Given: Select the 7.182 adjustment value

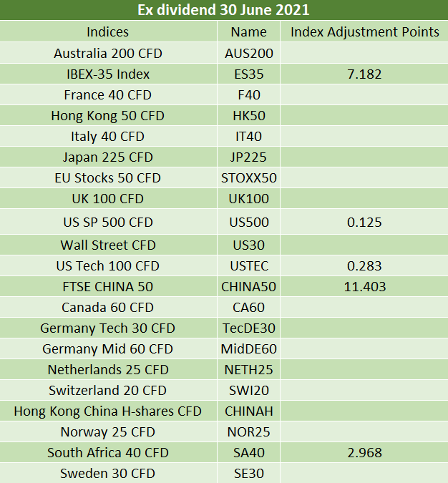Looking at the screenshot, I should click(364, 74).
